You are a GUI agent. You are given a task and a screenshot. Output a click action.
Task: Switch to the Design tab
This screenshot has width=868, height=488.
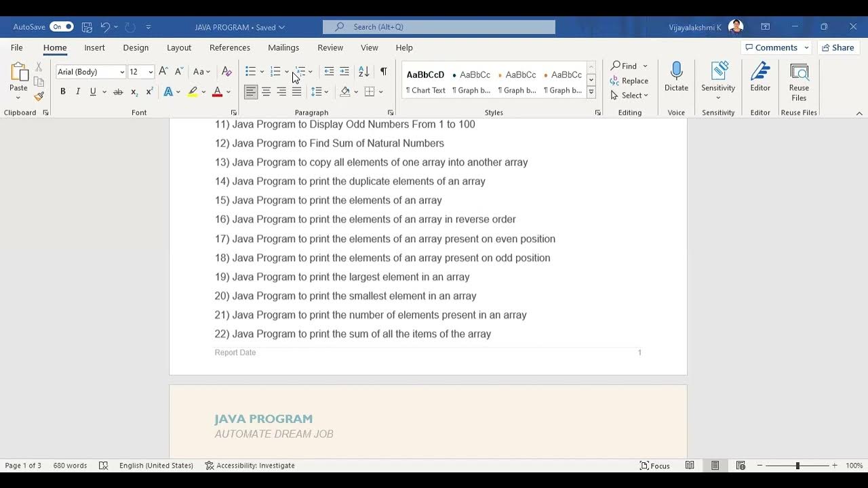(136, 47)
